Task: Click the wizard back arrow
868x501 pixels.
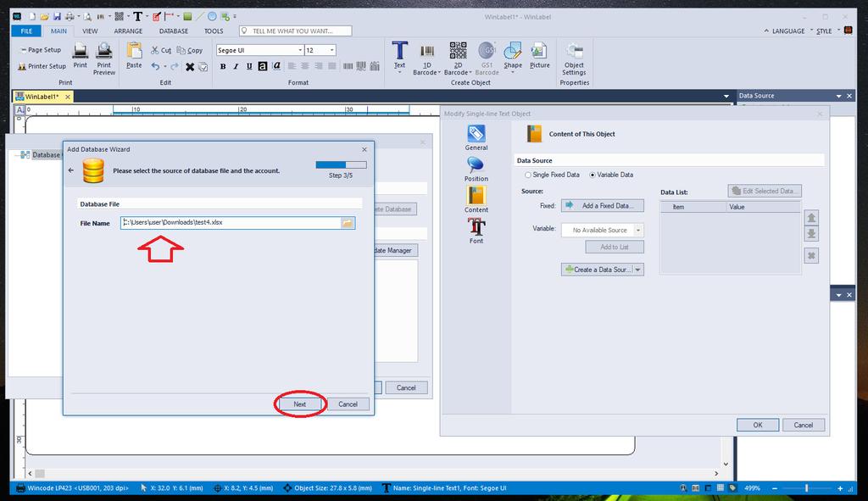Action: [x=71, y=170]
